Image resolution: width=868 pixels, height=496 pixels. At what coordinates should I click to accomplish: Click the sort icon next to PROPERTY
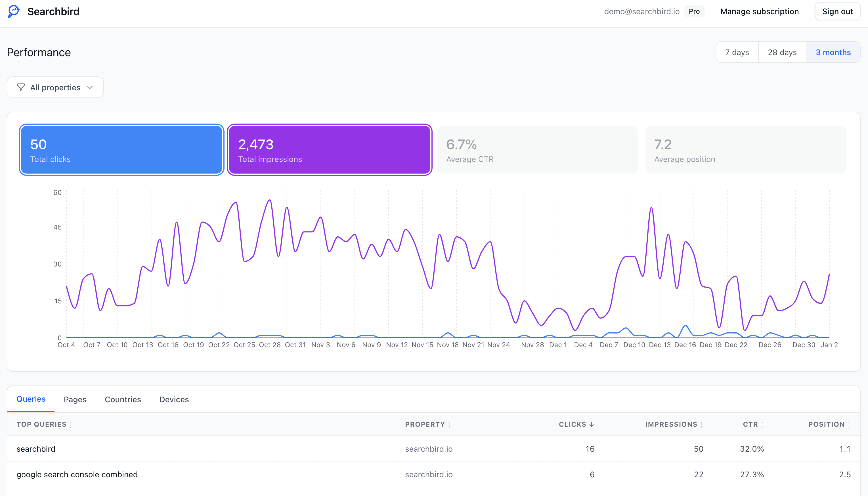[449, 424]
